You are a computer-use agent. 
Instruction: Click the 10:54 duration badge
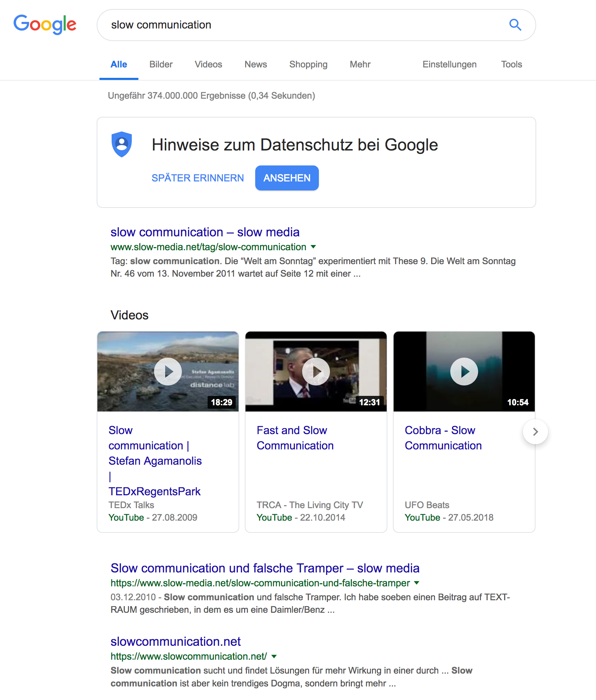pyautogui.click(x=518, y=402)
